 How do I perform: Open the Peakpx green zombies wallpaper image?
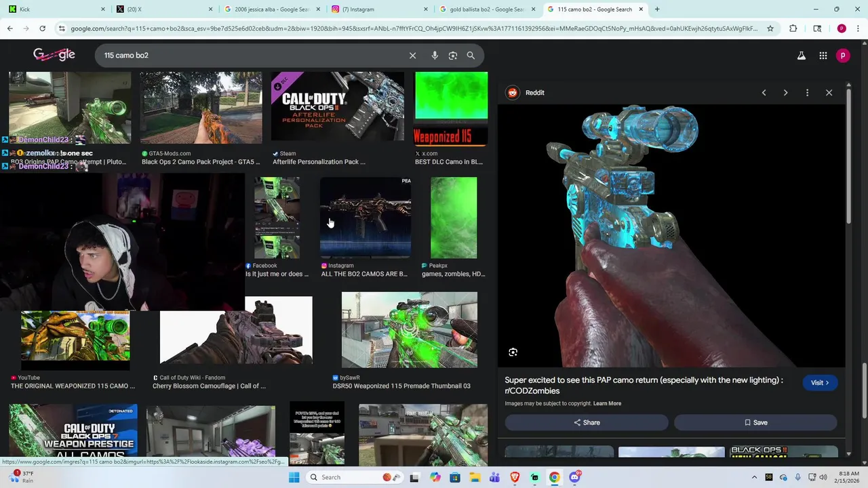click(x=454, y=218)
